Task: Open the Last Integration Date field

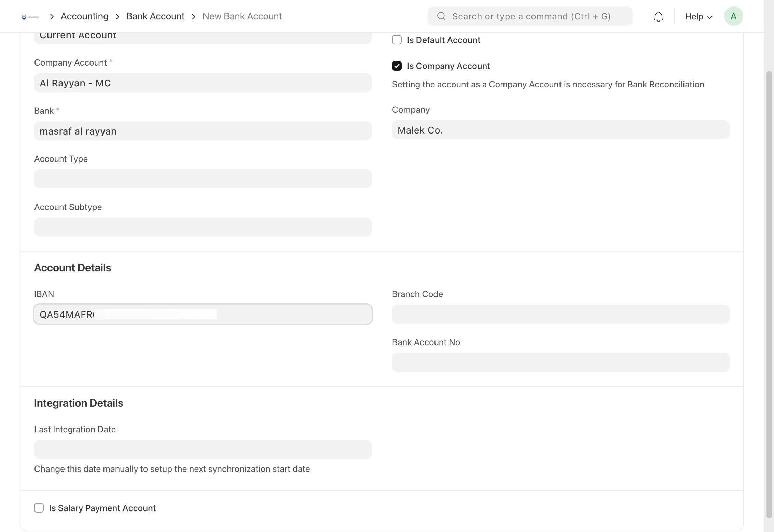Action: pyautogui.click(x=203, y=449)
